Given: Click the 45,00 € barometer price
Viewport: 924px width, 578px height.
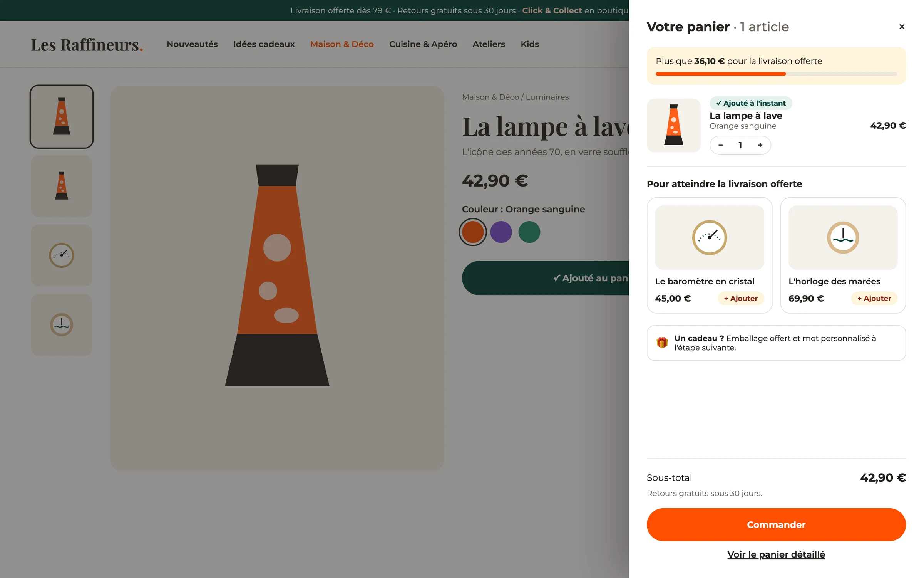Looking at the screenshot, I should 673,298.
